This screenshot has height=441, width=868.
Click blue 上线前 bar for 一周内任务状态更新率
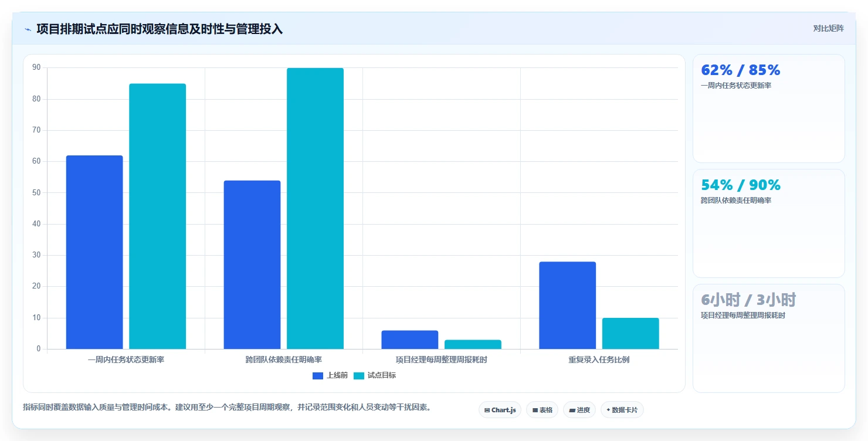94,252
